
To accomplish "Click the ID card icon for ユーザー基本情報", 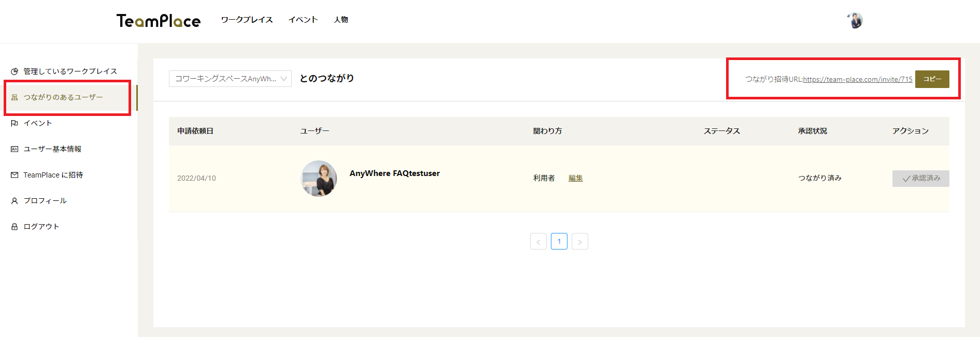I will [15, 149].
